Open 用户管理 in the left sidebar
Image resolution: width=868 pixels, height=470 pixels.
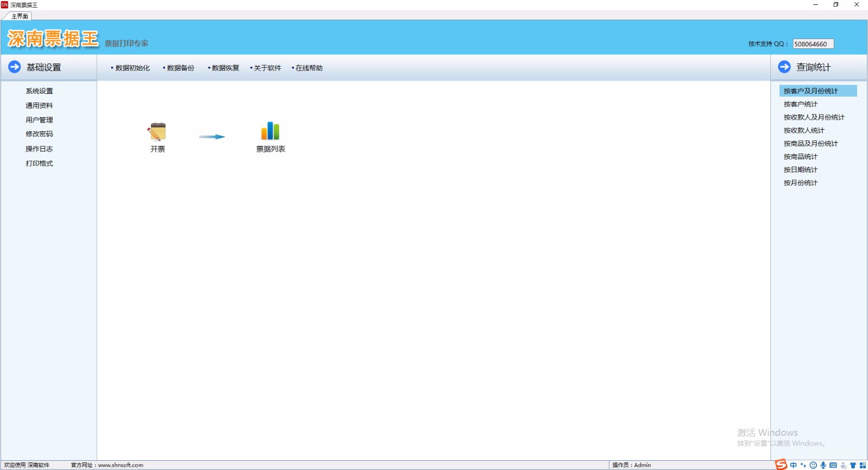[39, 120]
